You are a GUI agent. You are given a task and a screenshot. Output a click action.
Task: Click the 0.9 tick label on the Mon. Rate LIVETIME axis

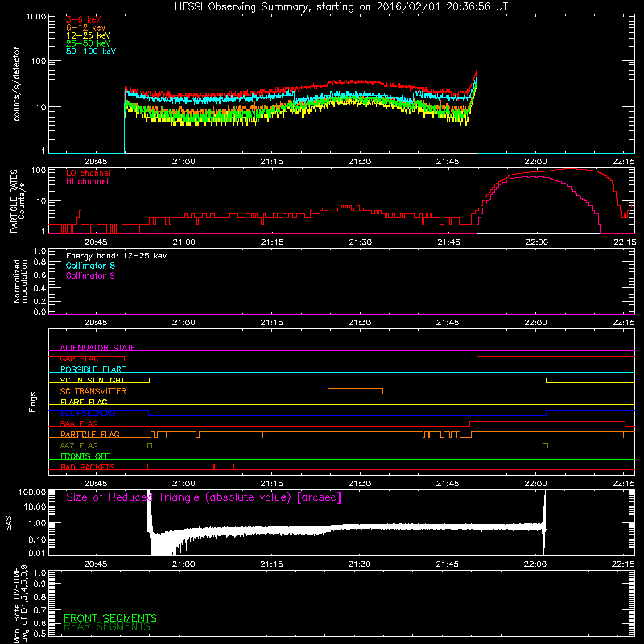point(39,584)
